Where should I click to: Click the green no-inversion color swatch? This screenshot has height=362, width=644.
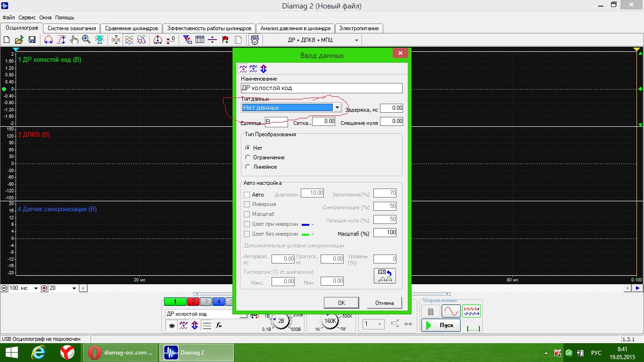pos(305,234)
